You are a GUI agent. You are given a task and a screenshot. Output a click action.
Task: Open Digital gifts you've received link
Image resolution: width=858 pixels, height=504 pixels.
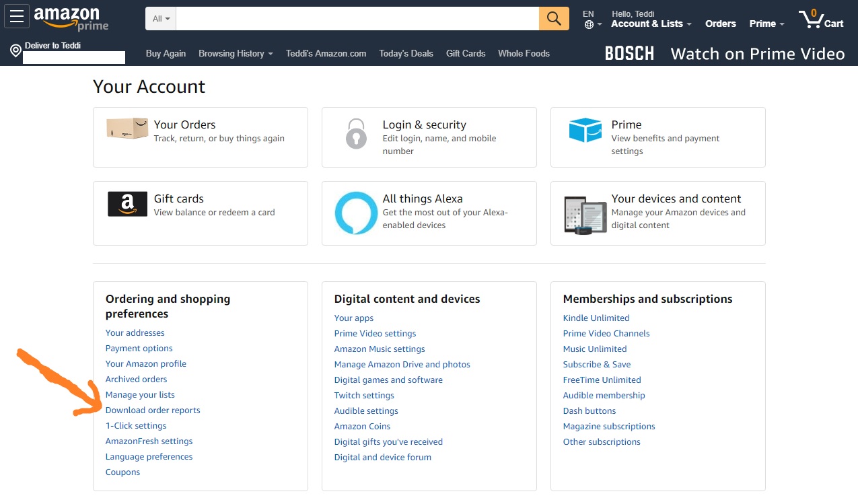[x=388, y=441]
